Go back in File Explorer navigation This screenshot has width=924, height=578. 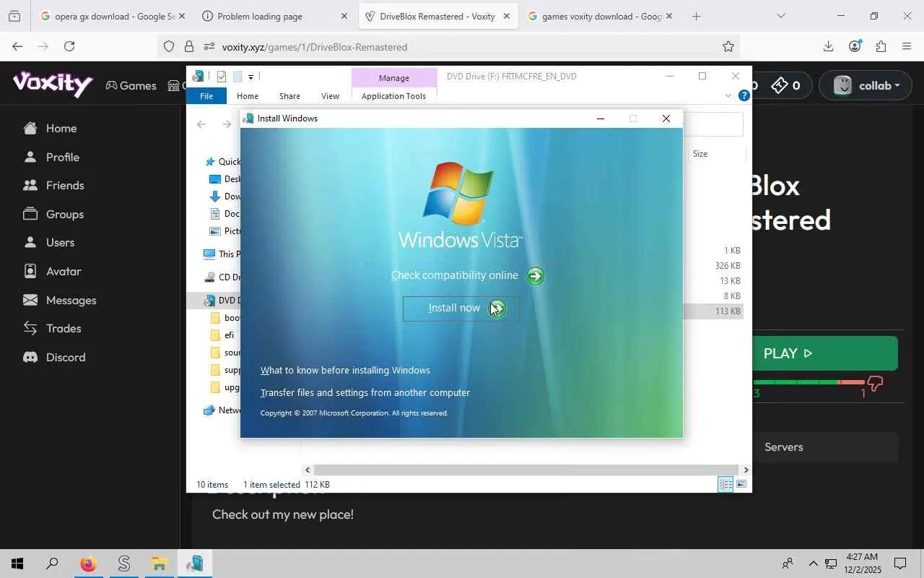(x=201, y=124)
